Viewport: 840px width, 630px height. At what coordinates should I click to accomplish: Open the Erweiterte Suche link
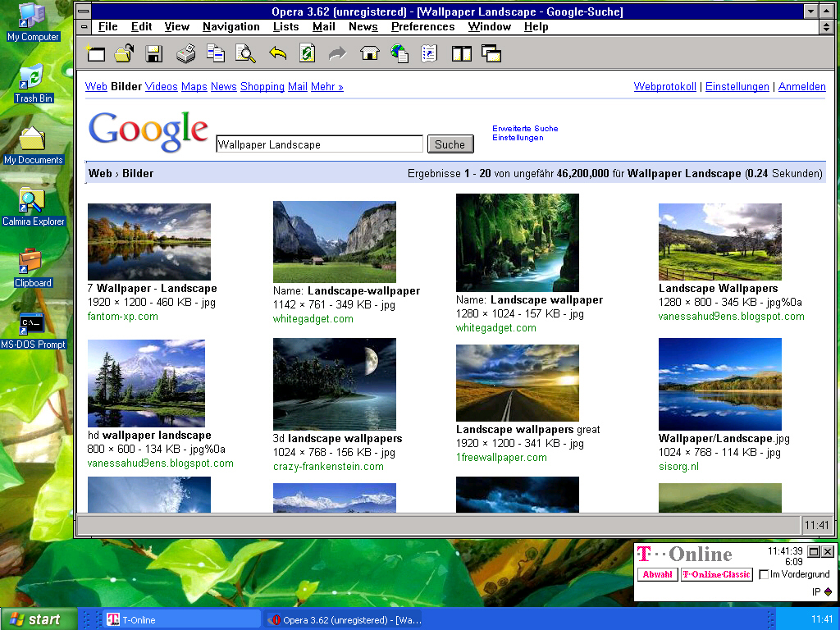525,129
